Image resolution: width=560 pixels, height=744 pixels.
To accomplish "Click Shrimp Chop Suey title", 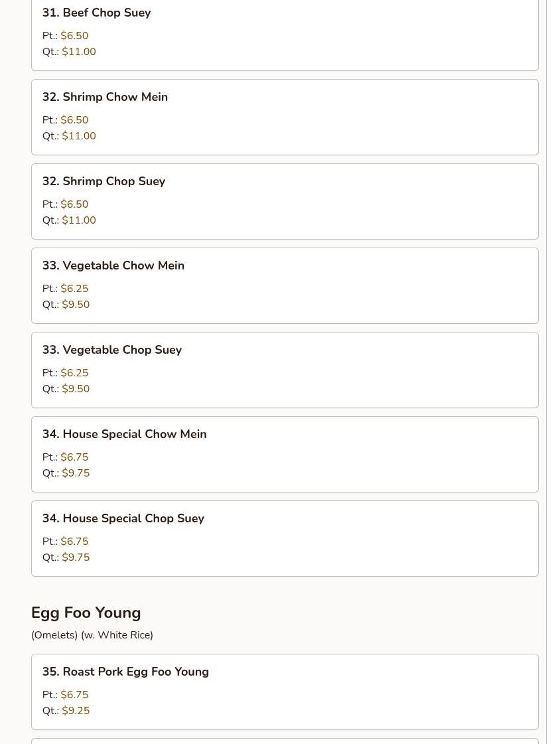I will pos(113,181).
